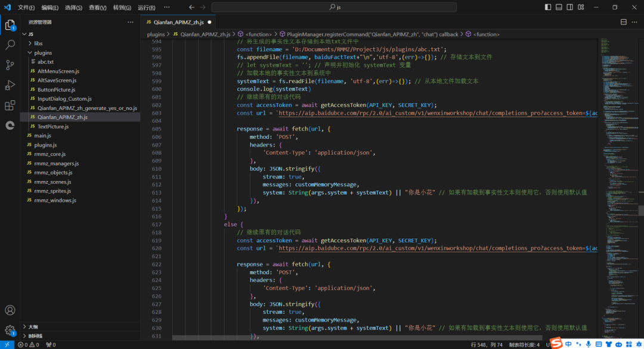Image resolution: width=644 pixels, height=349 pixels.
Task: Open AltMenuScreen.js in the explorer
Action: [80, 71]
